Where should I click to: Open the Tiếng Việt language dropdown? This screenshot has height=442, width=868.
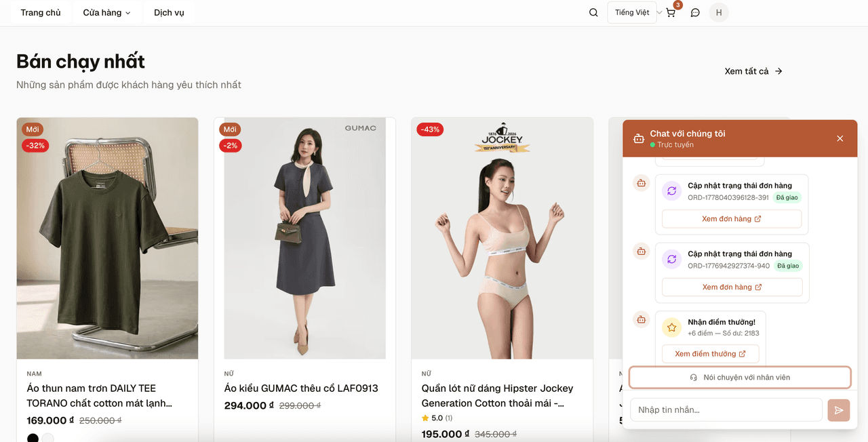[x=633, y=12]
